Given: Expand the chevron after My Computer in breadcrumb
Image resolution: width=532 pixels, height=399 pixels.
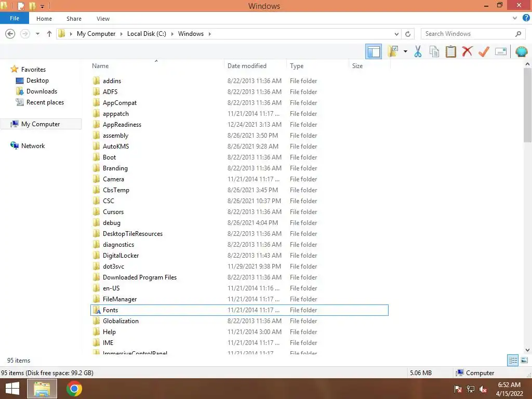Looking at the screenshot, I should tap(121, 34).
